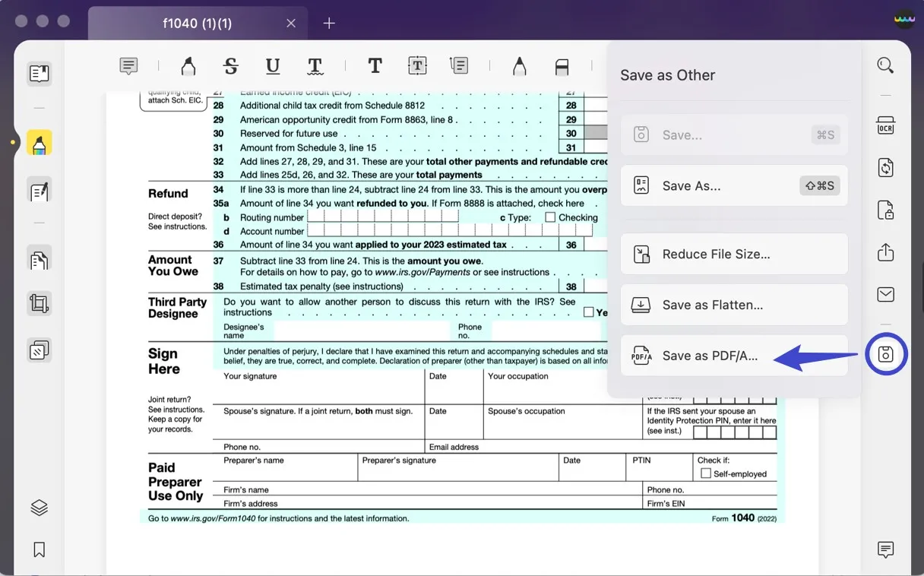
Task: Choose the Highlight marker tool
Action: pyautogui.click(x=188, y=66)
